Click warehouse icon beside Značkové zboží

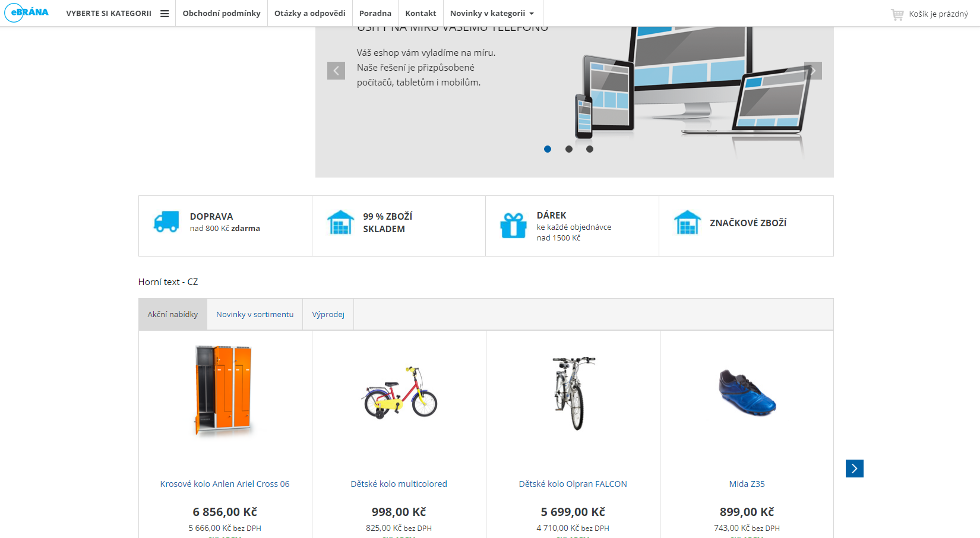coord(687,223)
